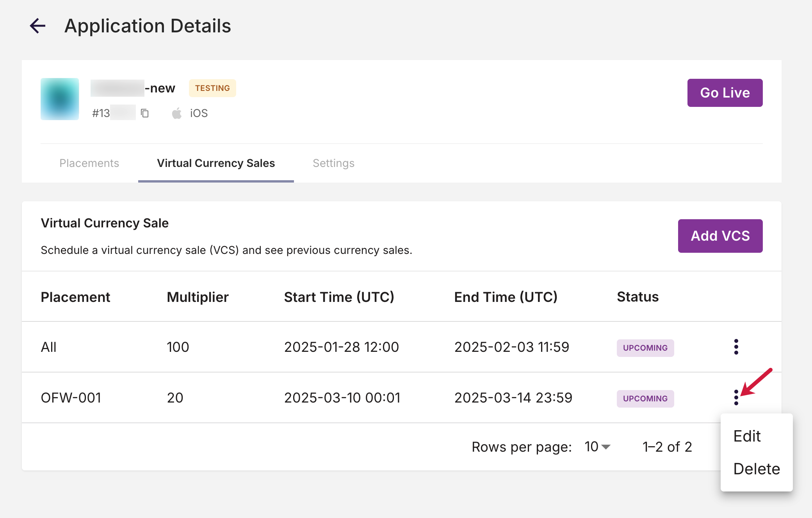Open the options menu for the All placement row
This screenshot has width=812, height=518.
coord(736,347)
